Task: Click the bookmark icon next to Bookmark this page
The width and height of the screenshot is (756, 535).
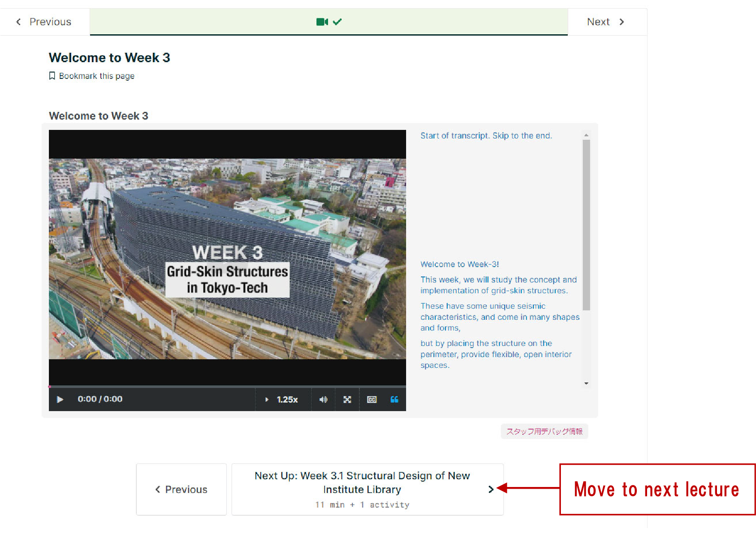Action: 52,76
